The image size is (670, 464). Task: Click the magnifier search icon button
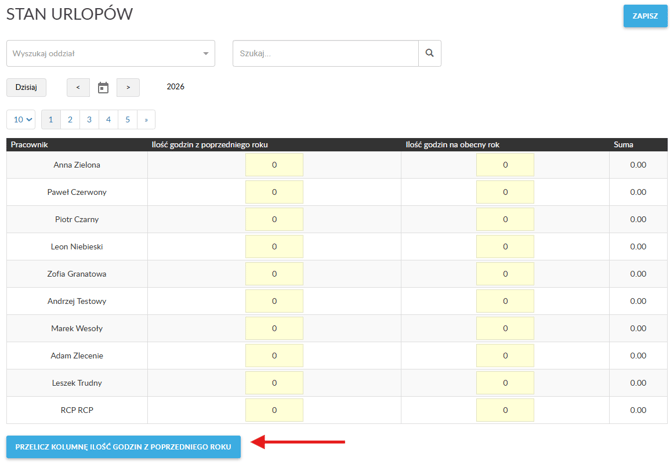pyautogui.click(x=429, y=54)
